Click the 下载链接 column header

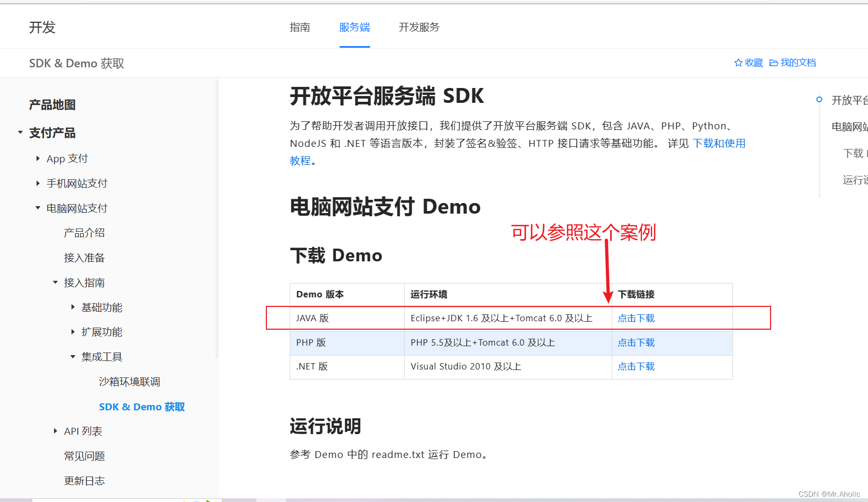click(672, 295)
